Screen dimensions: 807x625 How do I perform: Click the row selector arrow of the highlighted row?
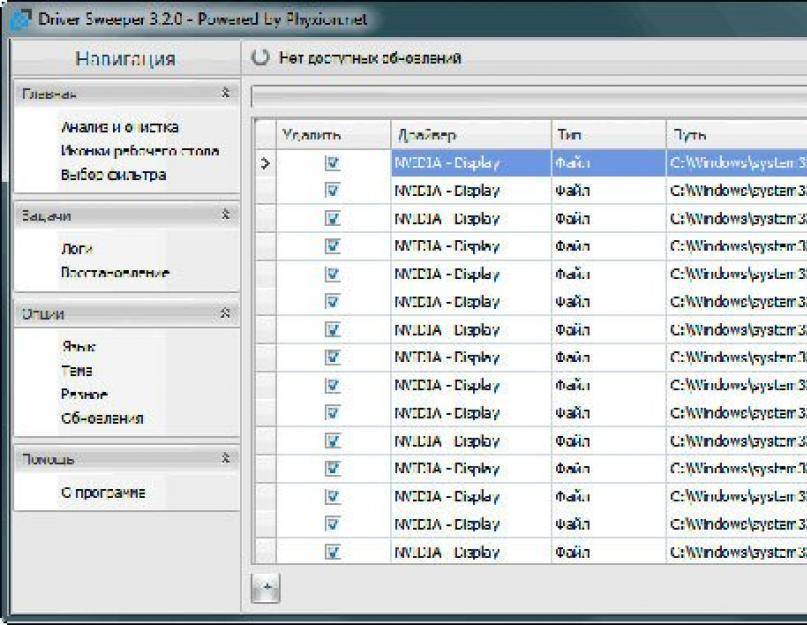[x=266, y=163]
